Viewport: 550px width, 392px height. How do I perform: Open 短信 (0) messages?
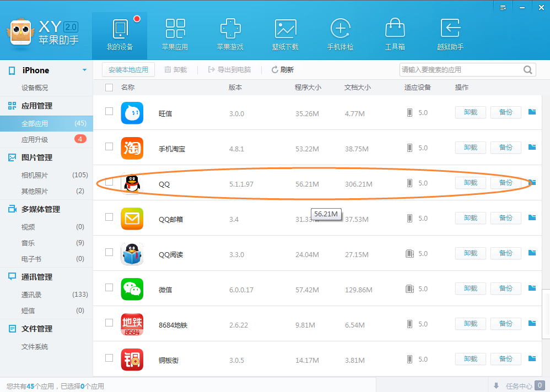pos(46,311)
